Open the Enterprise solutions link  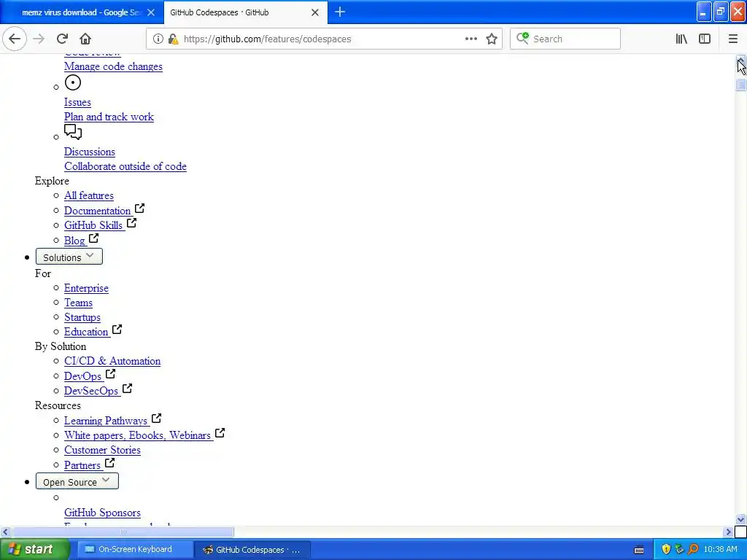[86, 289]
